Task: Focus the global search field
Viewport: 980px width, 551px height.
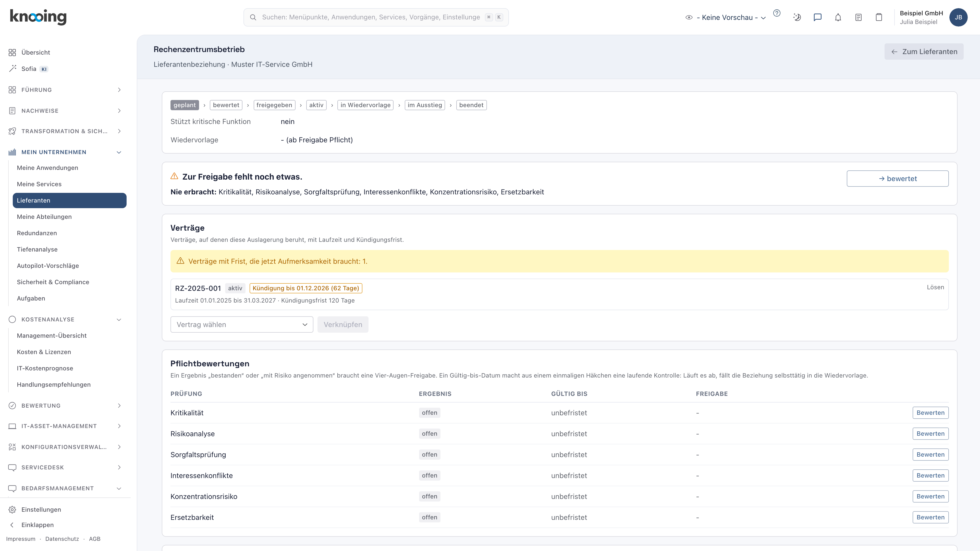Action: coord(376,18)
